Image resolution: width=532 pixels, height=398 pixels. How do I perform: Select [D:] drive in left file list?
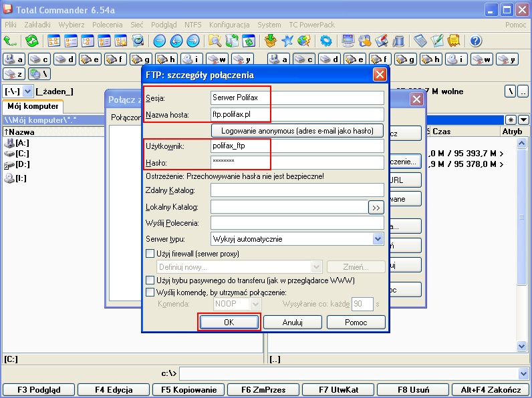pyautogui.click(x=17, y=164)
